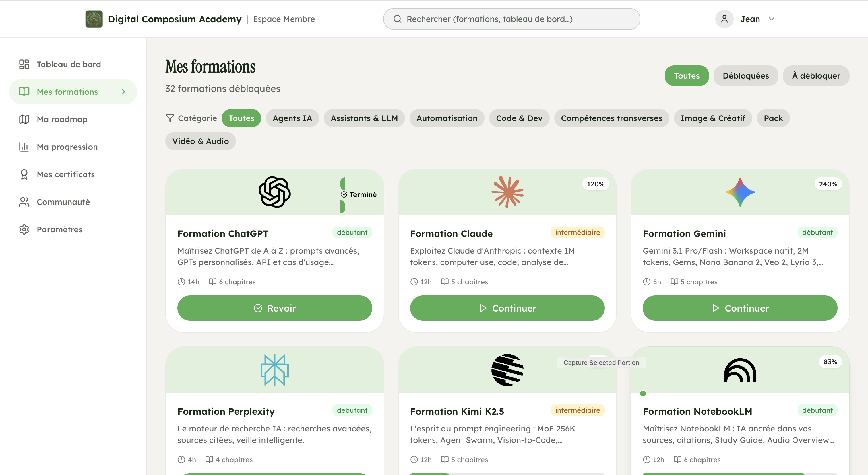The width and height of the screenshot is (868, 475).
Task: Open the Catégorie filter funnel
Action: [170, 118]
